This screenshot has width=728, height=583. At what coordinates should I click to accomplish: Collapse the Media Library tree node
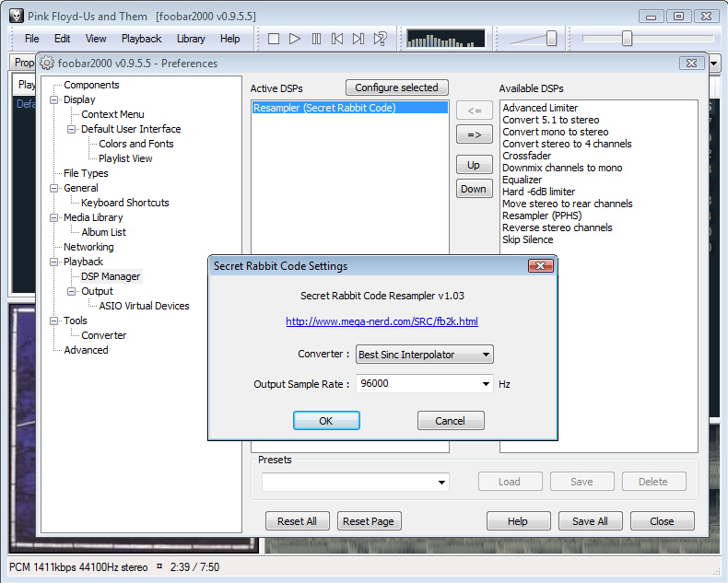tap(53, 217)
